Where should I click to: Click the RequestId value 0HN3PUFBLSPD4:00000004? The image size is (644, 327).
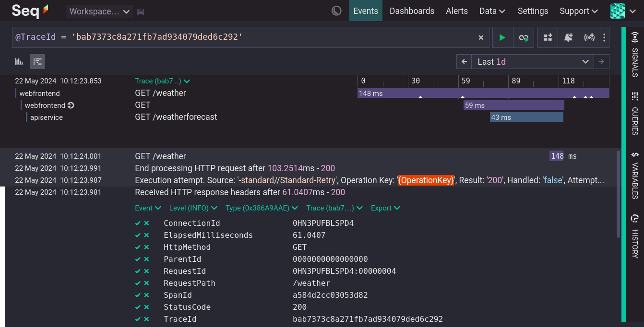344,271
